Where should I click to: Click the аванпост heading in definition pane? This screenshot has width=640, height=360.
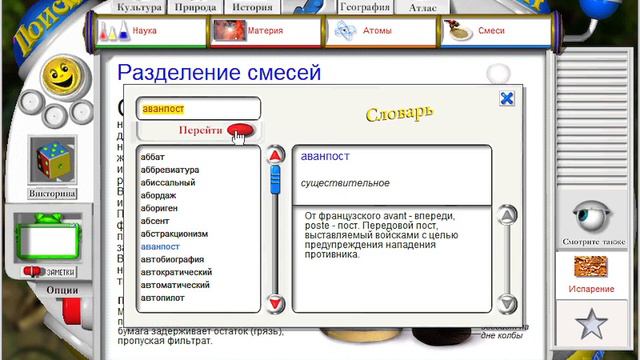pyautogui.click(x=325, y=156)
